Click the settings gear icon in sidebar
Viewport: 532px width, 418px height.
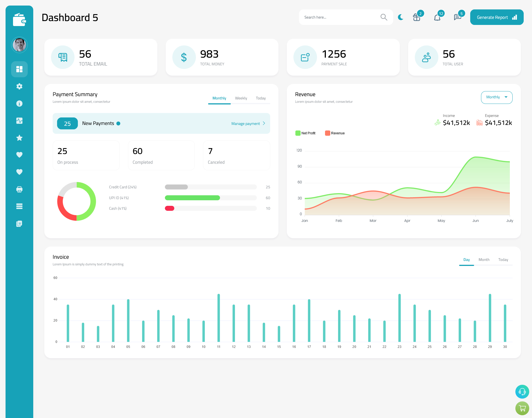[19, 86]
